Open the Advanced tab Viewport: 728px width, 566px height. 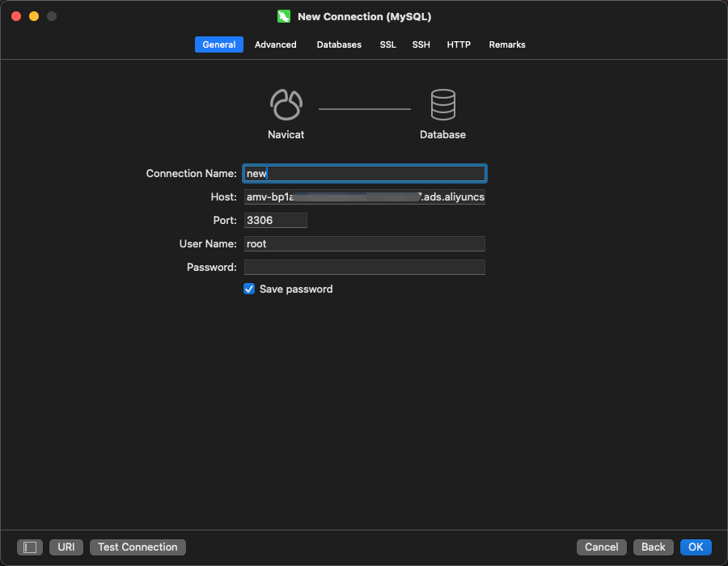(275, 44)
